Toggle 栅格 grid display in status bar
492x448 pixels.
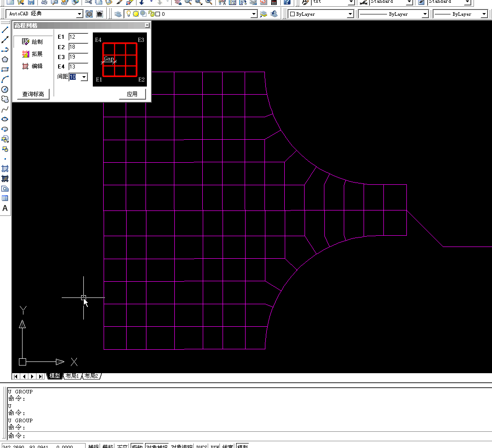(108, 446)
